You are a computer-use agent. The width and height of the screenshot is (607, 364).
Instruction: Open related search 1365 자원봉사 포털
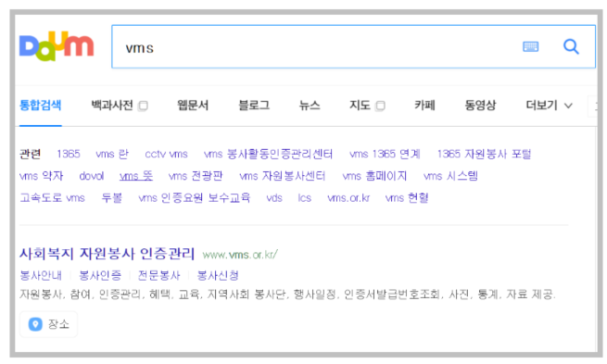[x=485, y=154]
